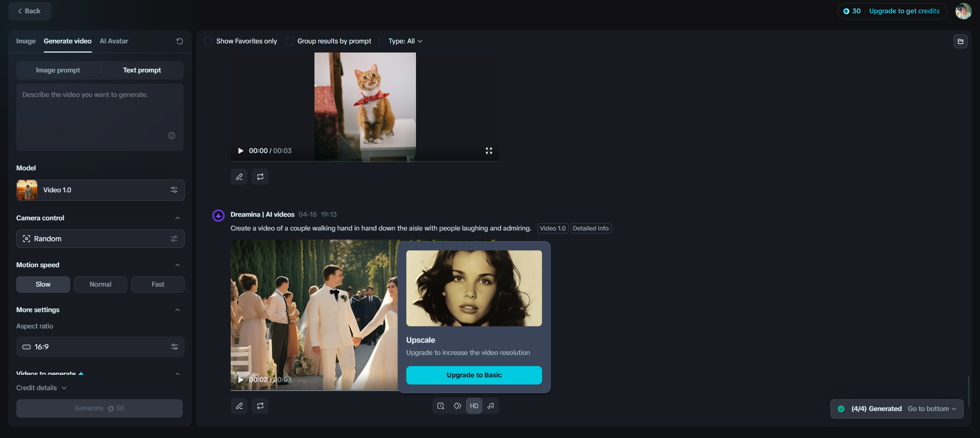Select Fast motion speed
This screenshot has width=980, height=438.
pyautogui.click(x=158, y=285)
